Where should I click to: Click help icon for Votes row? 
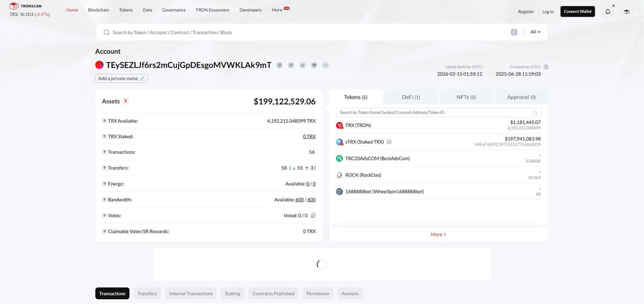104,216
